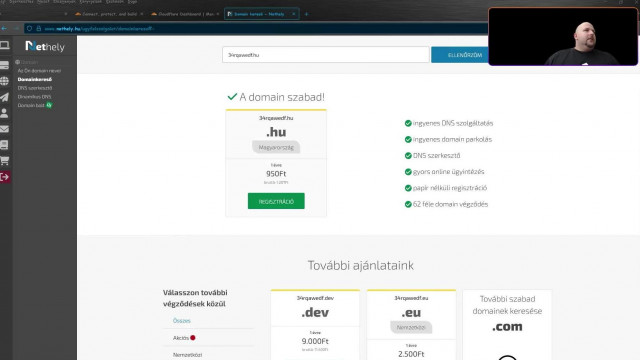This screenshot has width=640, height=360.
Task: Click ingyenes DNS szolgáltatás feature text
Action: point(453,123)
